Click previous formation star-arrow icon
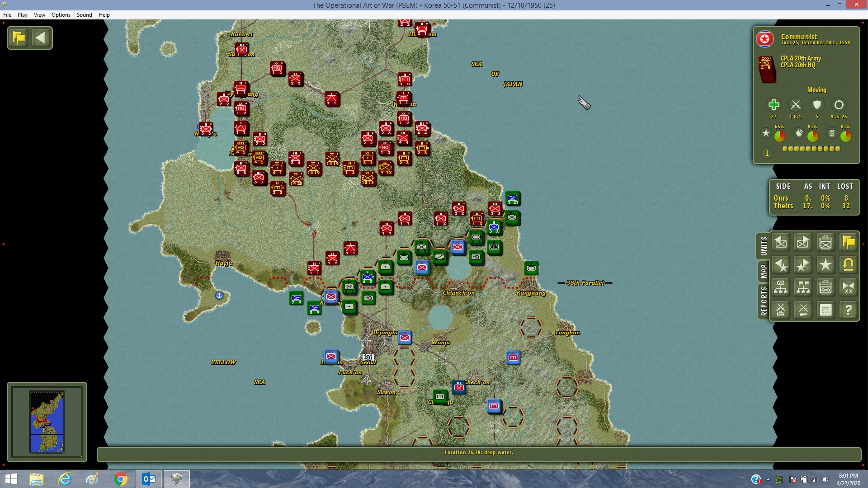 781,265
